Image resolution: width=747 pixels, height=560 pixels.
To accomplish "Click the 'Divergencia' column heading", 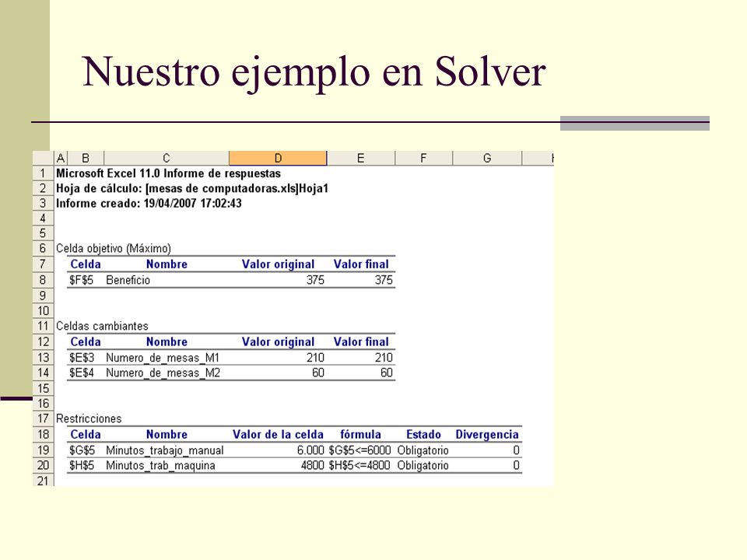I will pos(487,435).
